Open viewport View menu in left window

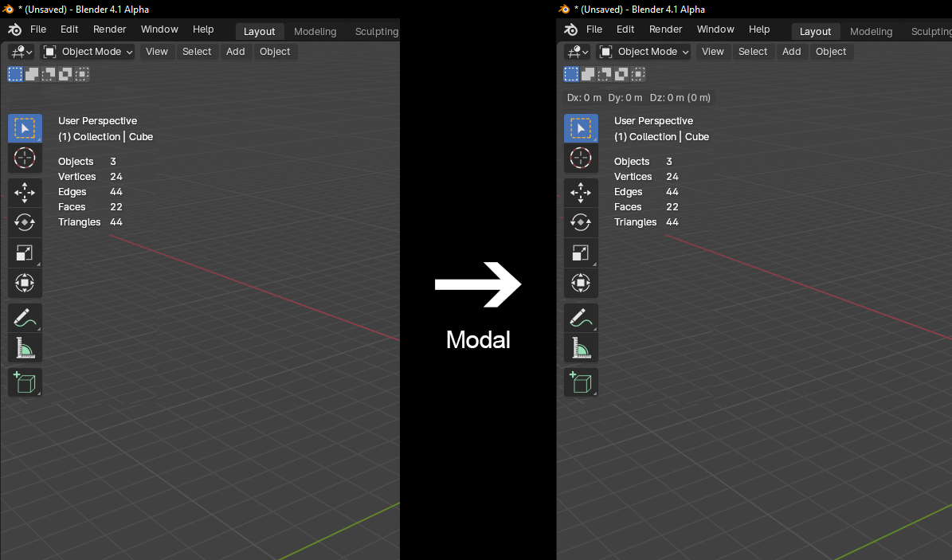[x=157, y=52]
